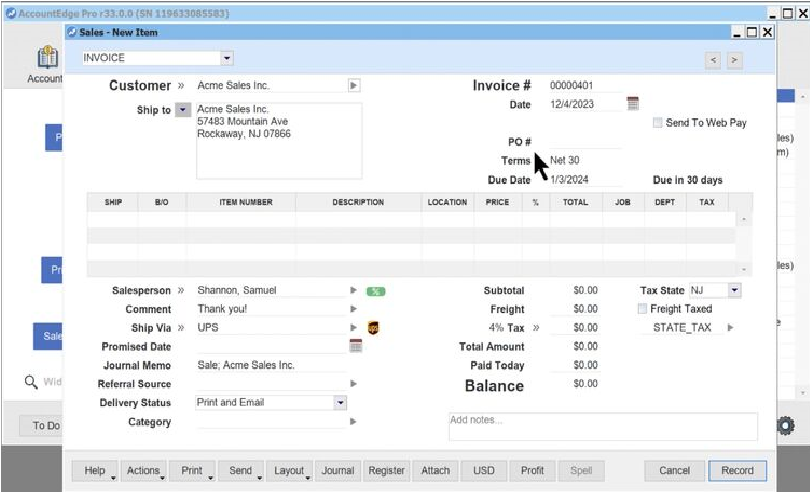Viewport: 810px width, 492px height.
Task: Click the Due Date value 1/3/2024
Action: coord(569,179)
